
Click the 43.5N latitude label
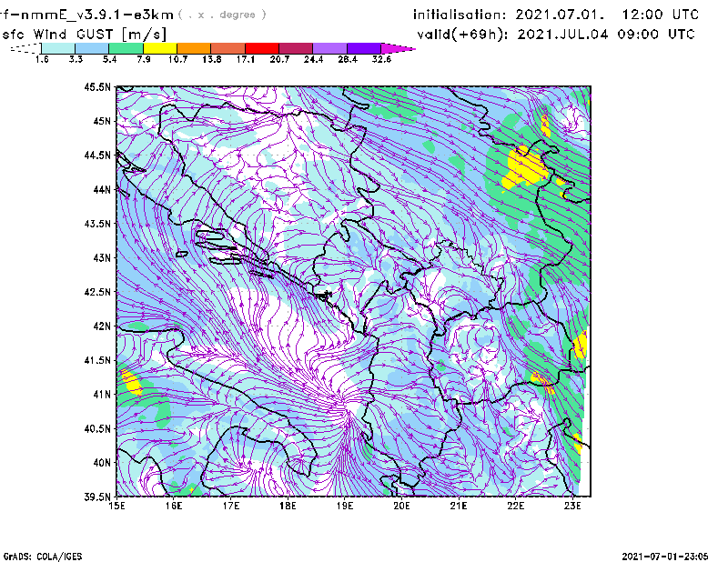[97, 223]
